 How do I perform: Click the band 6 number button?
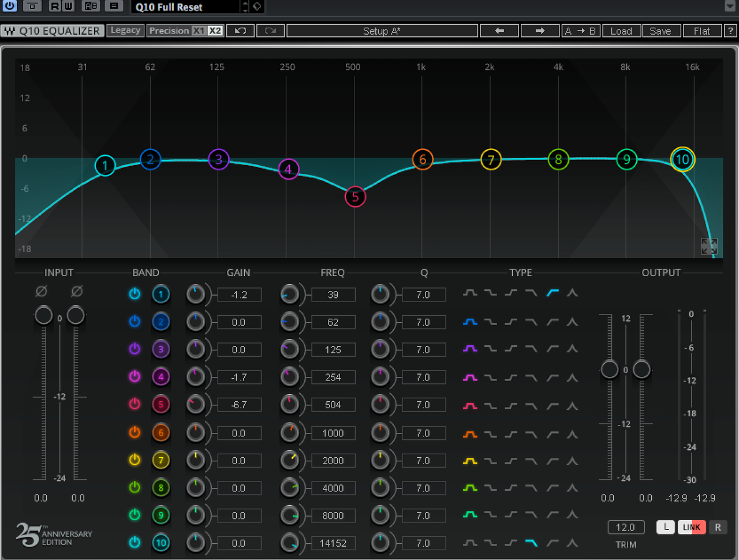click(x=161, y=432)
